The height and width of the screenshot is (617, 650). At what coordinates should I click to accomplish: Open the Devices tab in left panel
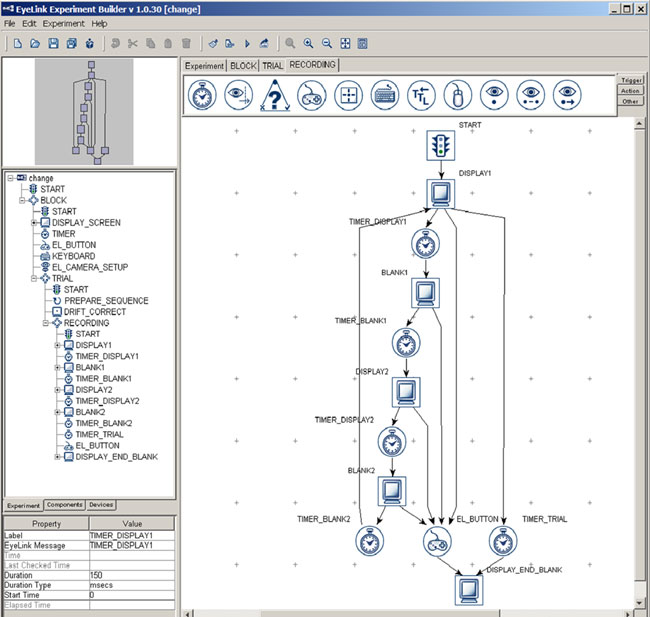click(101, 505)
